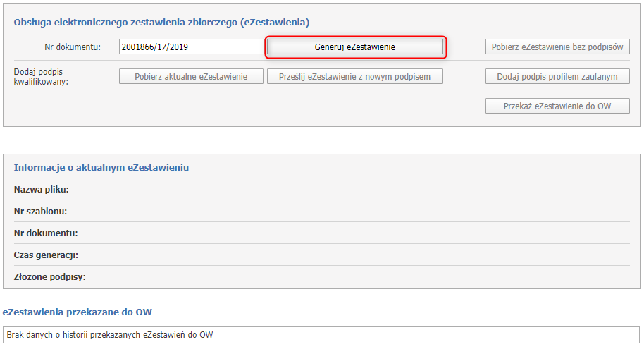Click Nr dokumentu label in information panel

coord(46,233)
